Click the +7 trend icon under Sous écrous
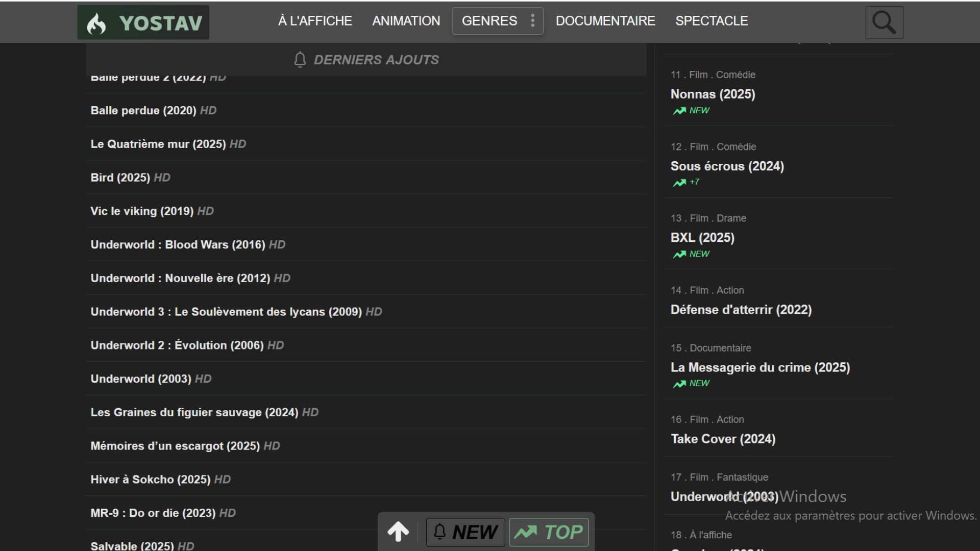Image resolution: width=980 pixels, height=551 pixels. 679,183
